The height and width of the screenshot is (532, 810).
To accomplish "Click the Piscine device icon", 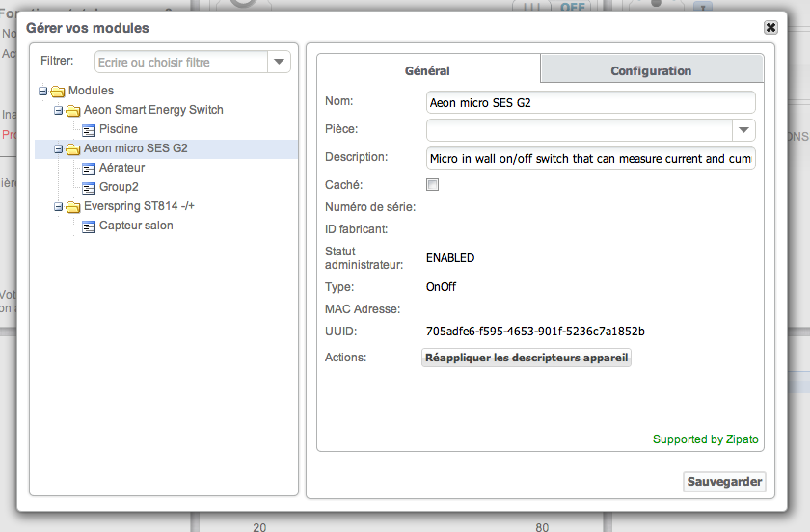I will (x=89, y=129).
